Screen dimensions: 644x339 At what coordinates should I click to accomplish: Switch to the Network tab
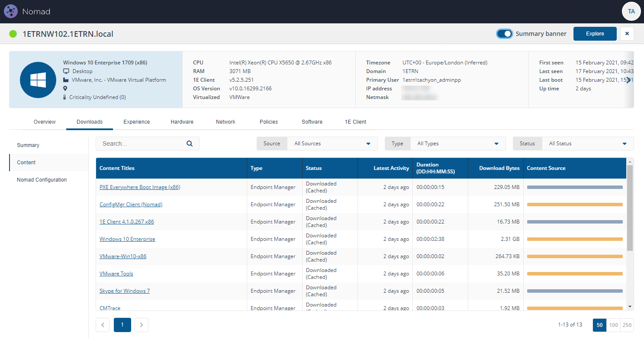(225, 122)
